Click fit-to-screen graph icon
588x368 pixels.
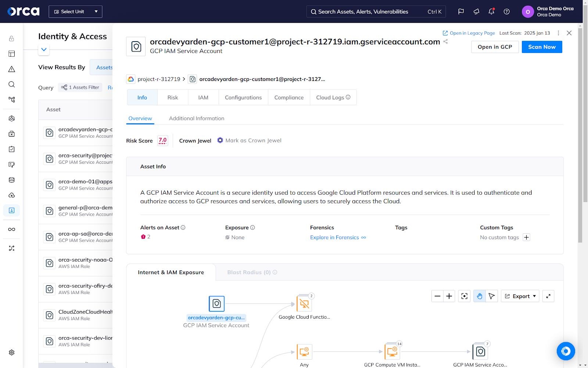[465, 296]
